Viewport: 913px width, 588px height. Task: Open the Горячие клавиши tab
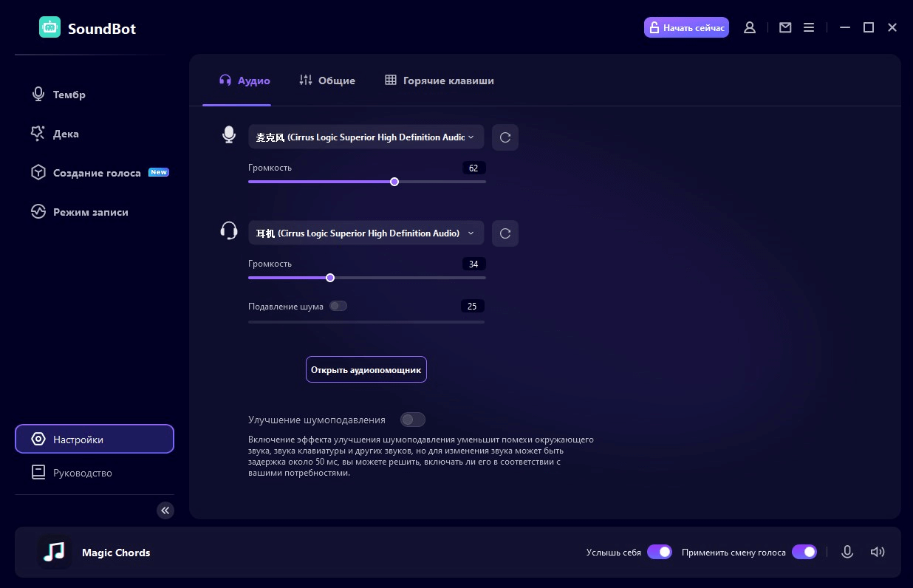tap(440, 81)
